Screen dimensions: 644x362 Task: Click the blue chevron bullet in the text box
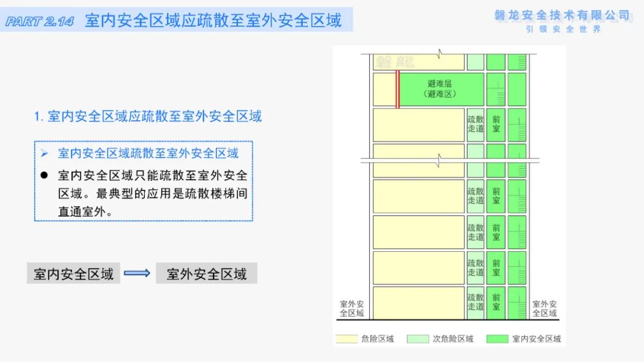tap(45, 153)
